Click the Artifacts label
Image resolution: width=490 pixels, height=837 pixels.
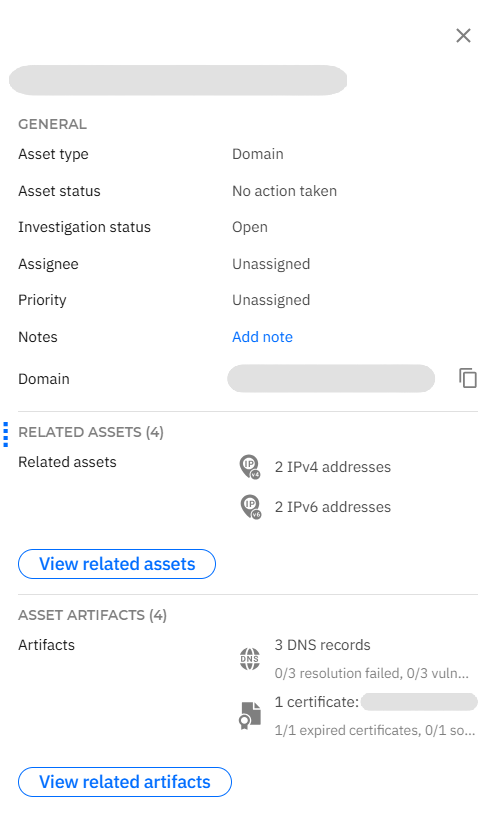point(46,645)
